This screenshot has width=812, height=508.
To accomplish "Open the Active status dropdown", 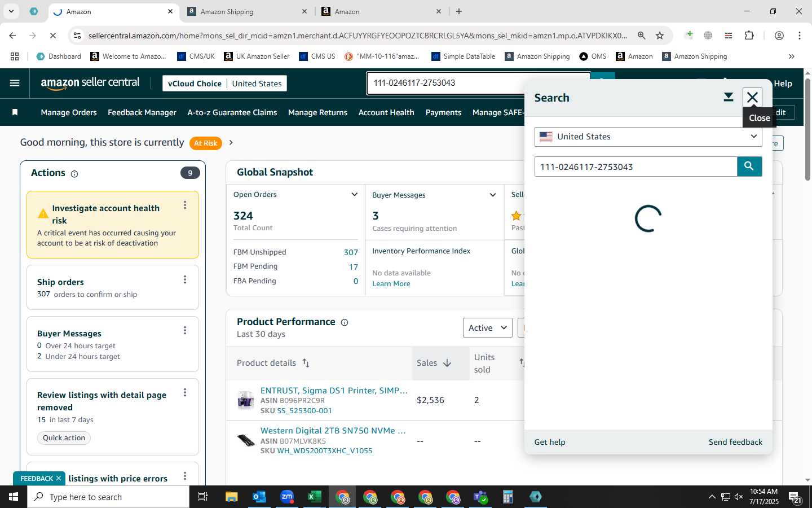I will coord(487,328).
